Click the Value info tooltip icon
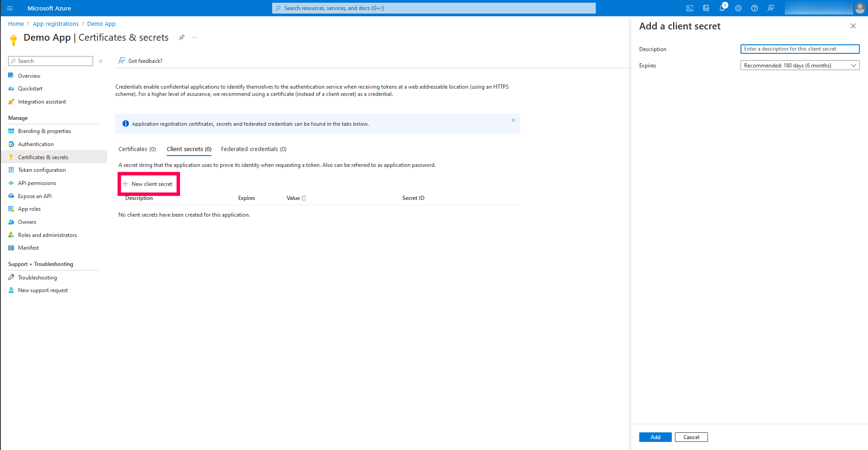 pos(304,198)
